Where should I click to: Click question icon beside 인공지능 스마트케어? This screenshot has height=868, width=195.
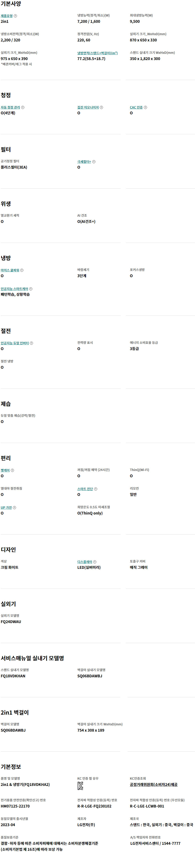(31, 289)
